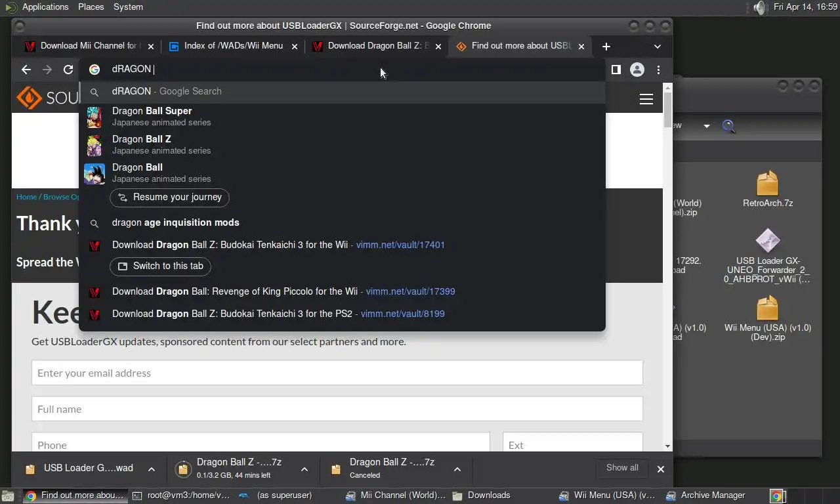The height and width of the screenshot is (504, 840).
Task: Open SourceForge hamburger menu
Action: [x=646, y=98]
